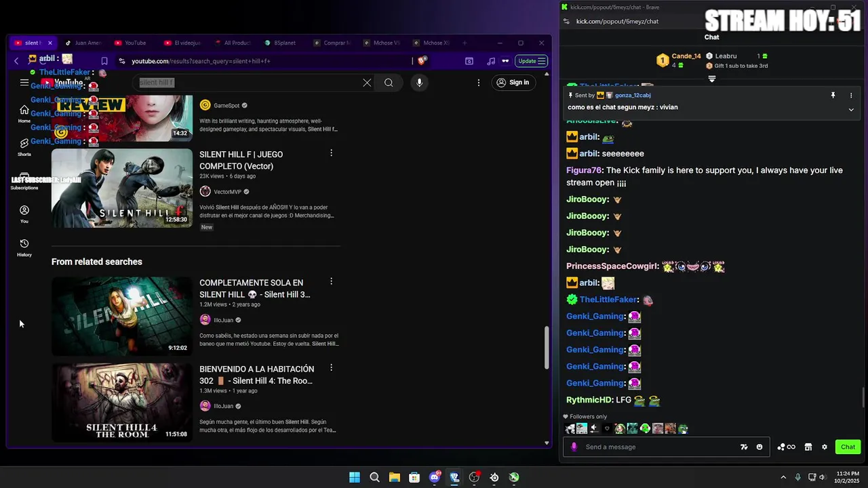Open options for BIENVENIDO A LA HABITACIÓN video
Image resolution: width=868 pixels, height=488 pixels.
pyautogui.click(x=331, y=367)
